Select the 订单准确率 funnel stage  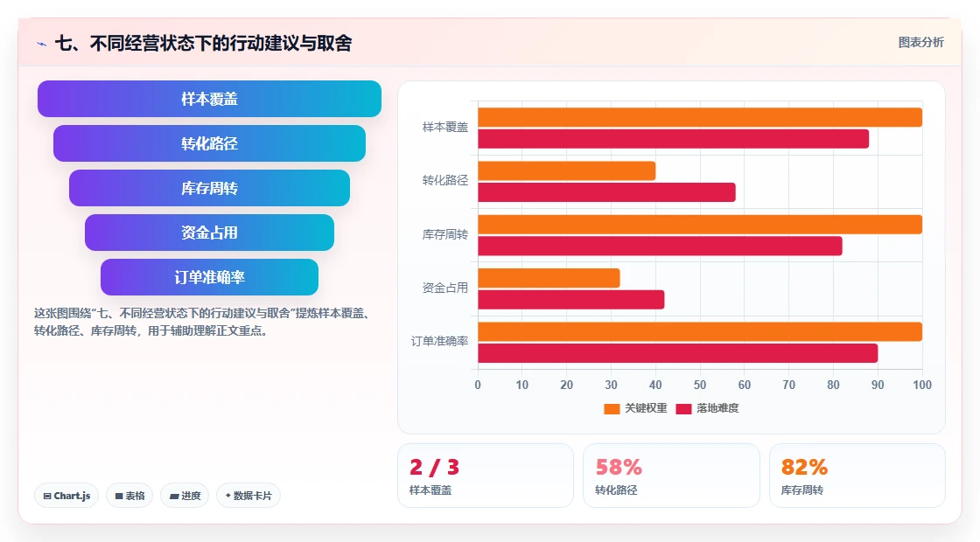coord(209,277)
